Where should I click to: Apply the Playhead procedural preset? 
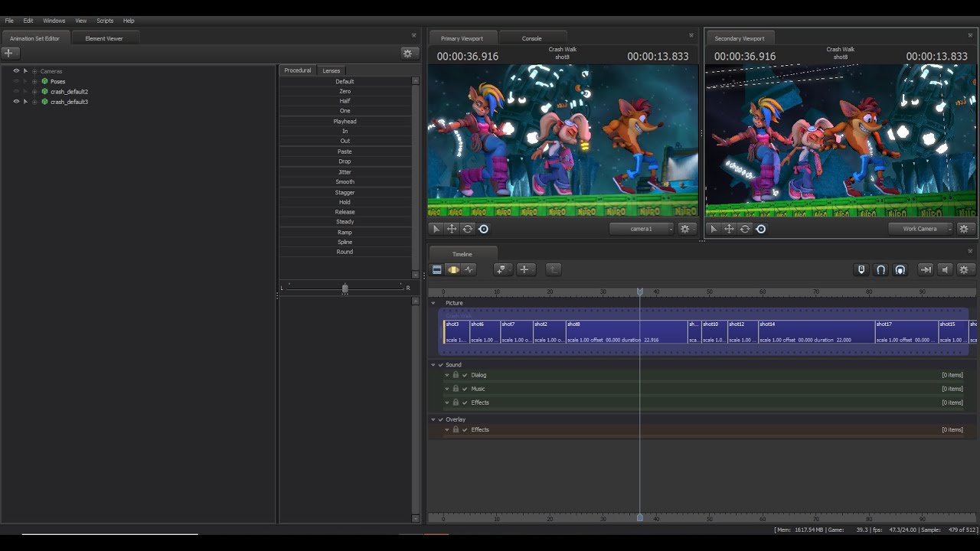click(x=345, y=122)
